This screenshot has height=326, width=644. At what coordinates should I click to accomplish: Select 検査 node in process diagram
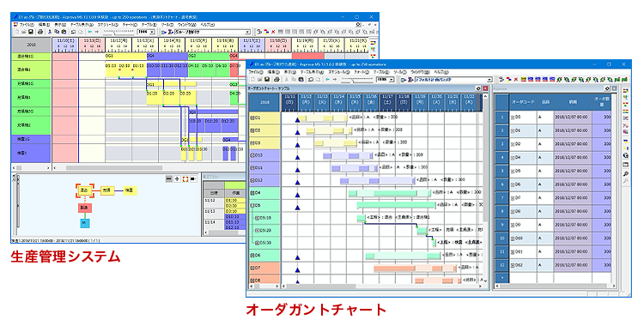coord(131,190)
